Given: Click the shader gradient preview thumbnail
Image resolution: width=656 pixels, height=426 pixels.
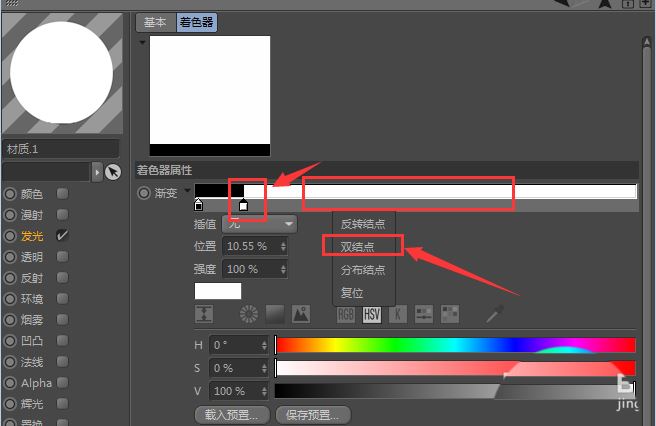Looking at the screenshot, I should point(210,96).
